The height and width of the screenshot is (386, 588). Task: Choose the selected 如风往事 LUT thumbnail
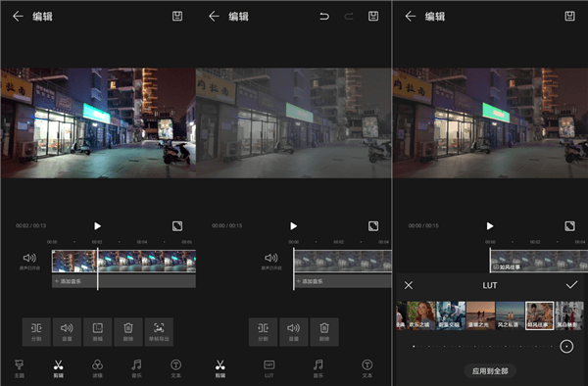point(540,315)
